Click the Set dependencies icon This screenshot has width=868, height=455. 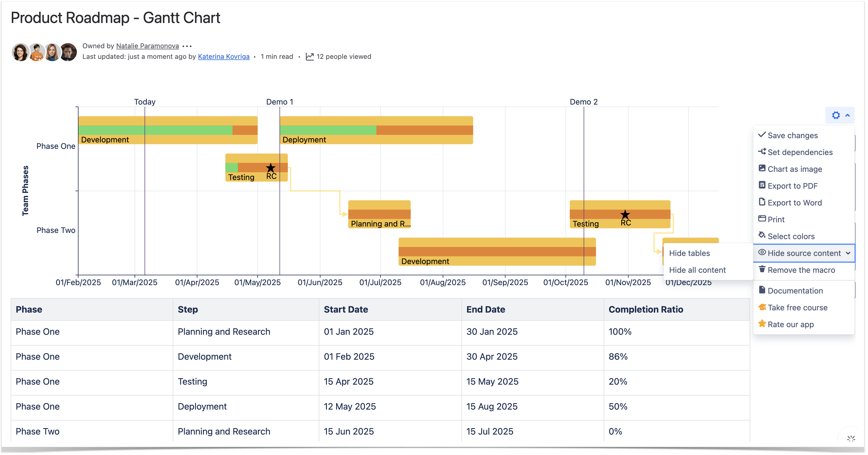pyautogui.click(x=762, y=152)
